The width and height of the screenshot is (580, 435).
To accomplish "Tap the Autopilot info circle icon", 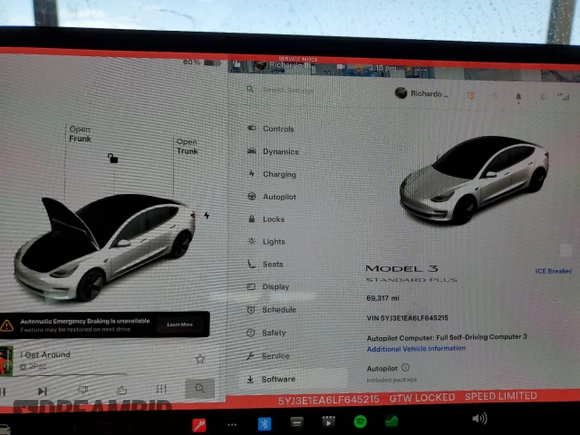I will (405, 368).
